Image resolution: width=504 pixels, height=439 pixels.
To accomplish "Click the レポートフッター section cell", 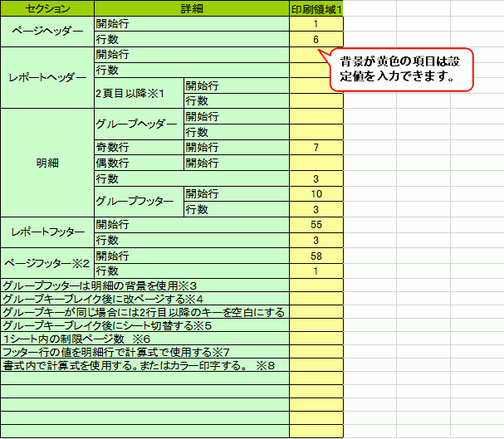I will pos(47,232).
